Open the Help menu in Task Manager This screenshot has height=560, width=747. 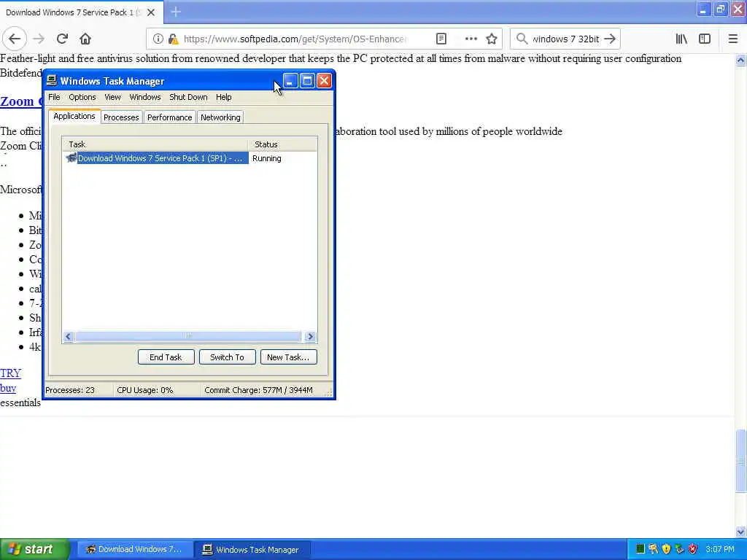click(223, 97)
